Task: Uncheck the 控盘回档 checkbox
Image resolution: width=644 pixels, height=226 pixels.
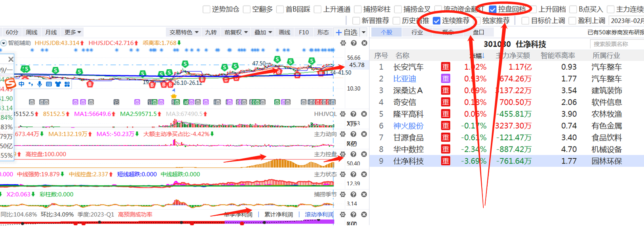Action: (493, 9)
